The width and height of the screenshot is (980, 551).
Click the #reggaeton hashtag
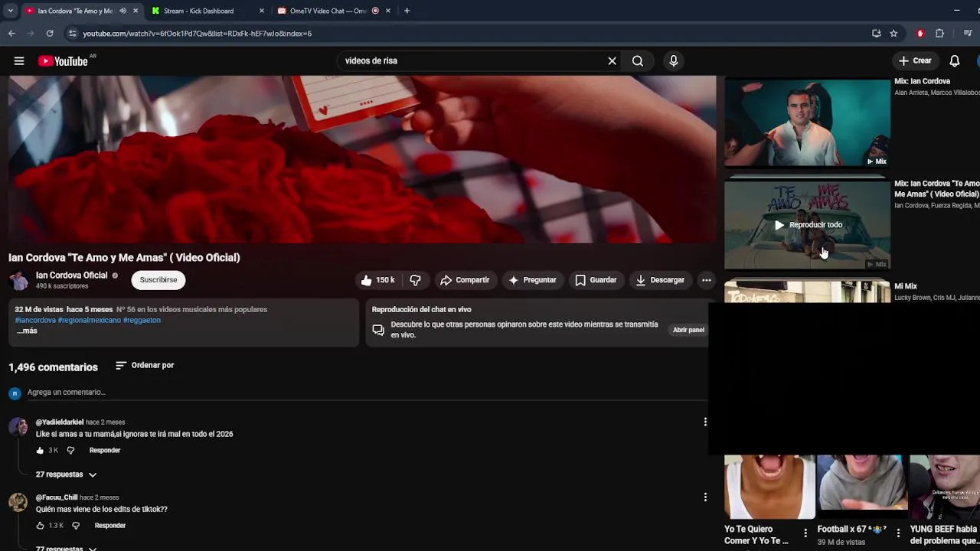(x=142, y=320)
